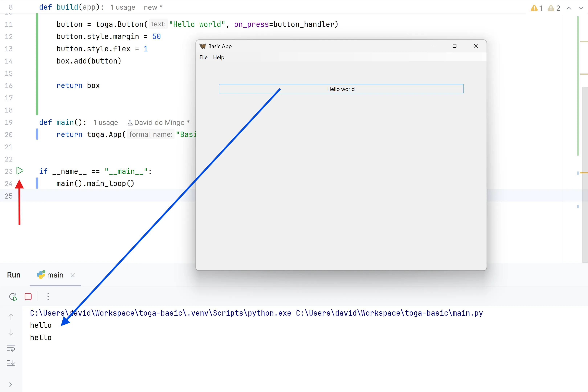Open File menu in Basic App
The image size is (588, 392).
click(203, 57)
